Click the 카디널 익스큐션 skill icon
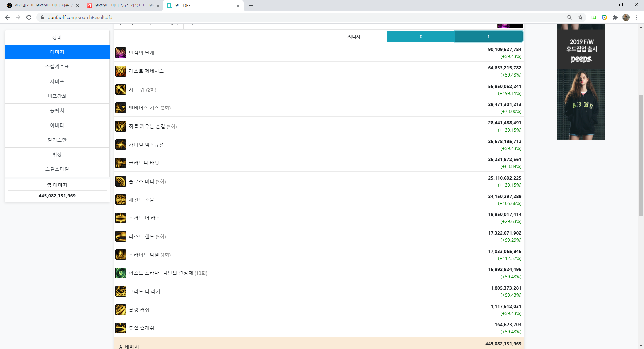The width and height of the screenshot is (644, 349). point(120,145)
